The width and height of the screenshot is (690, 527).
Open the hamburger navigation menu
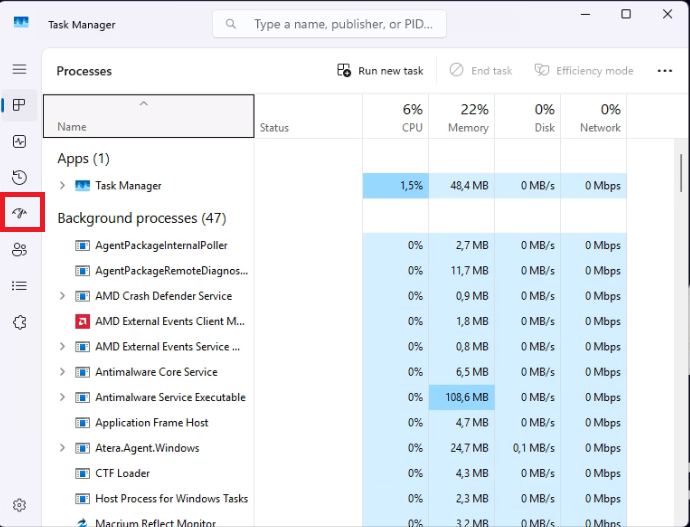tap(19, 69)
